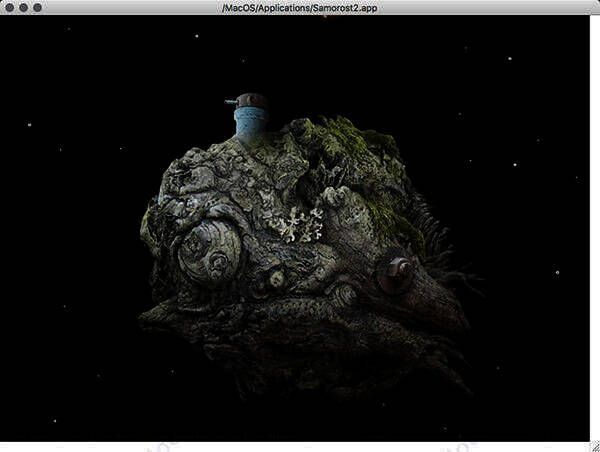Click the window title Samorost2.app path
The image size is (600, 452).
[x=300, y=7]
